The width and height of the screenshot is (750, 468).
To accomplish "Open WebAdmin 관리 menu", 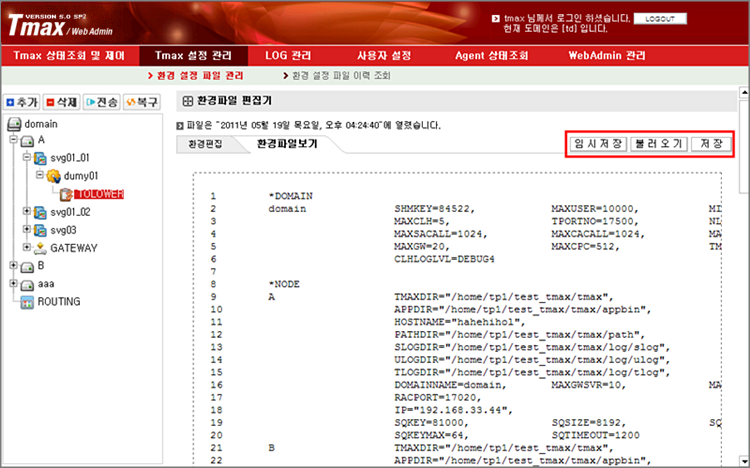I will pos(607,56).
